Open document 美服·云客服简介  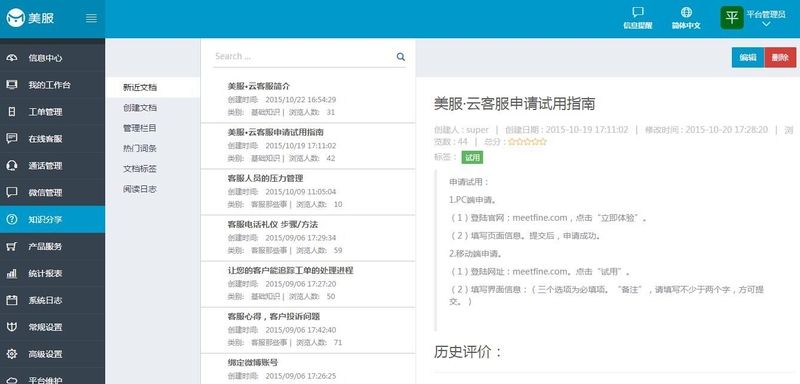[259, 86]
